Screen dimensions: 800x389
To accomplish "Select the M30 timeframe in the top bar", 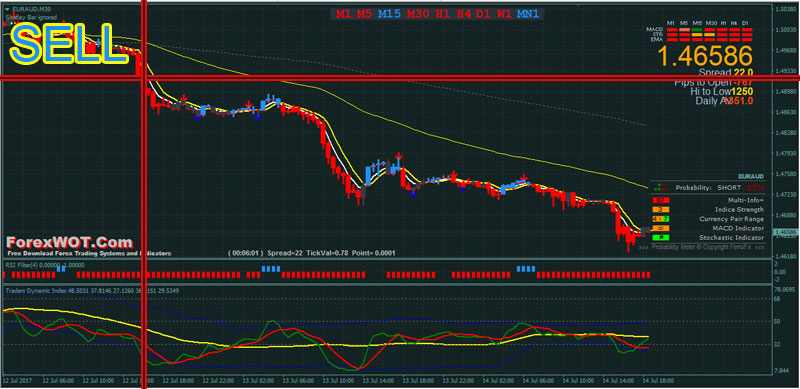I will 418,14.
